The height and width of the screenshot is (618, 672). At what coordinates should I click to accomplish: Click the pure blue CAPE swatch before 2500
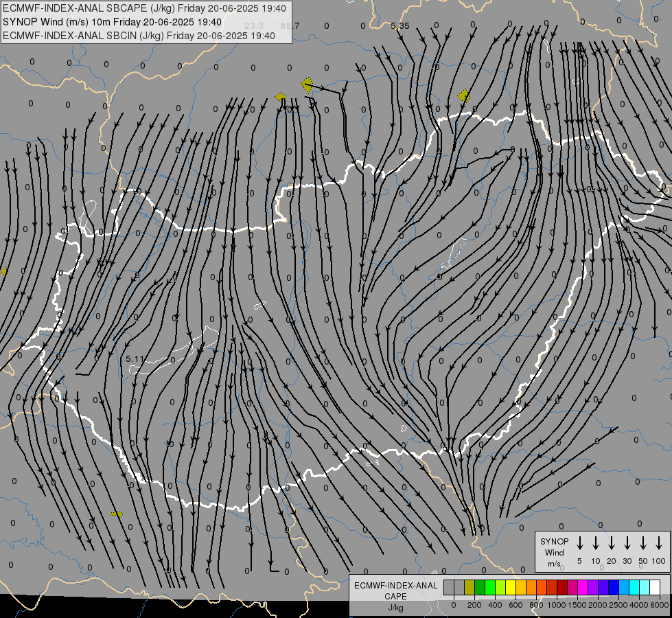tap(613, 587)
